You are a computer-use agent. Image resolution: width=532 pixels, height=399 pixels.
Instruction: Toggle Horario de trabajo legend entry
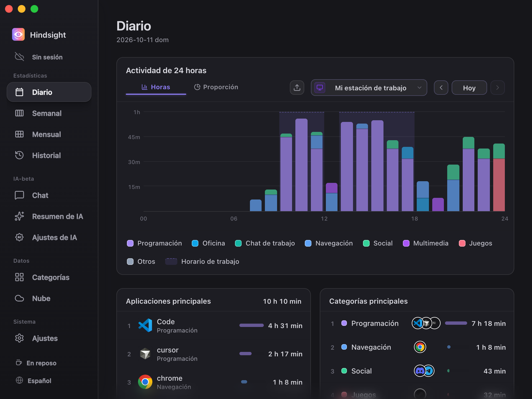tap(202, 261)
